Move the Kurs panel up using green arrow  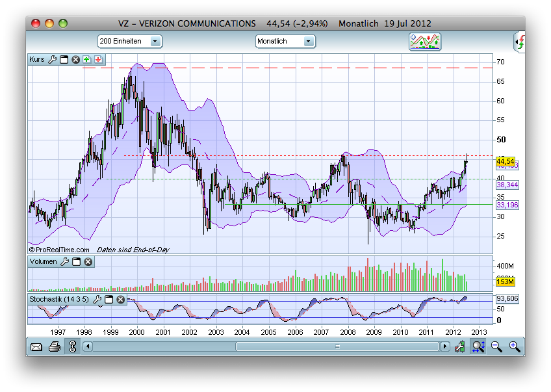click(x=86, y=59)
